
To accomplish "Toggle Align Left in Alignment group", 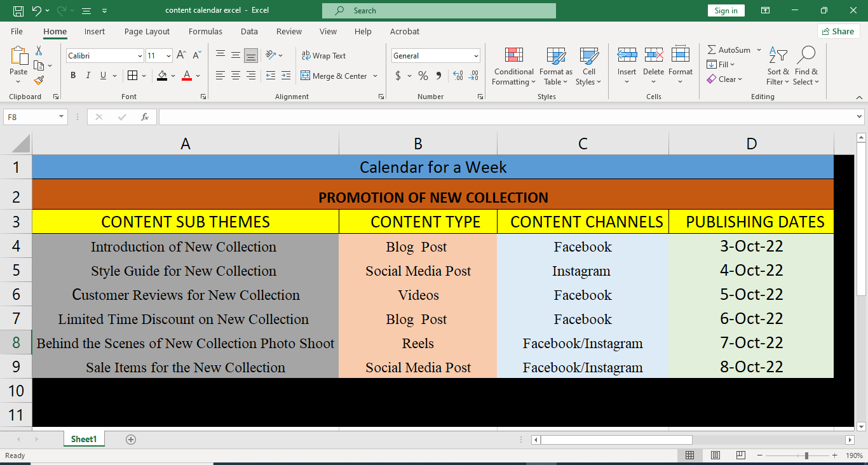I will [x=220, y=76].
